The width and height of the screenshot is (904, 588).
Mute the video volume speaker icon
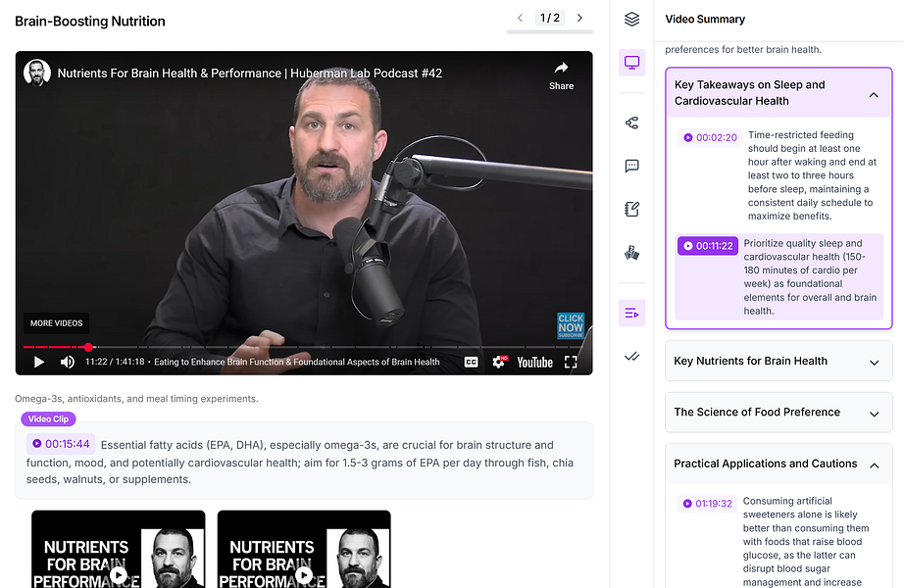point(68,362)
